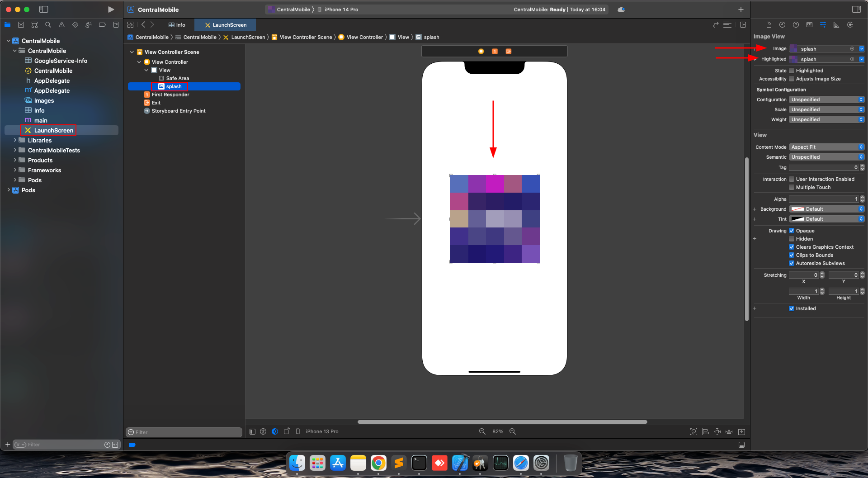Screen dimensions: 868x478
Task: Show the Identity inspector
Action: 809,25
